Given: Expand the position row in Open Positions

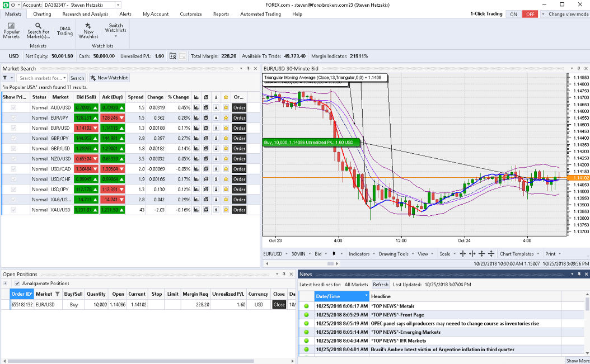Looking at the screenshot, I should (x=5, y=283).
